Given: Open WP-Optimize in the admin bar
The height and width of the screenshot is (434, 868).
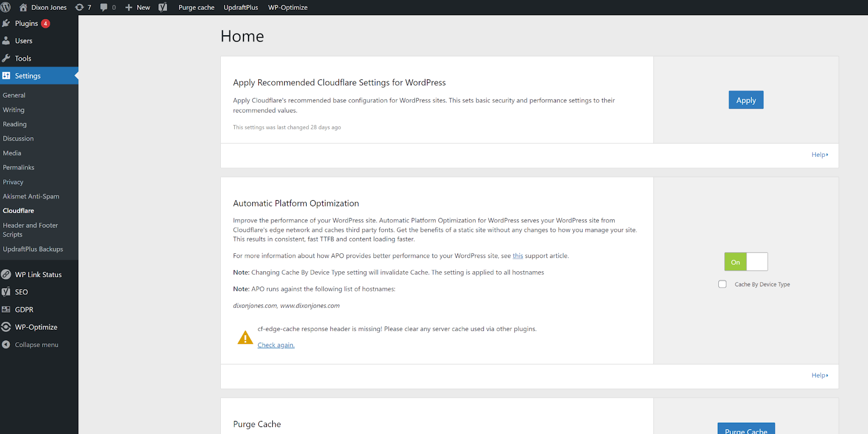Looking at the screenshot, I should click(x=288, y=8).
